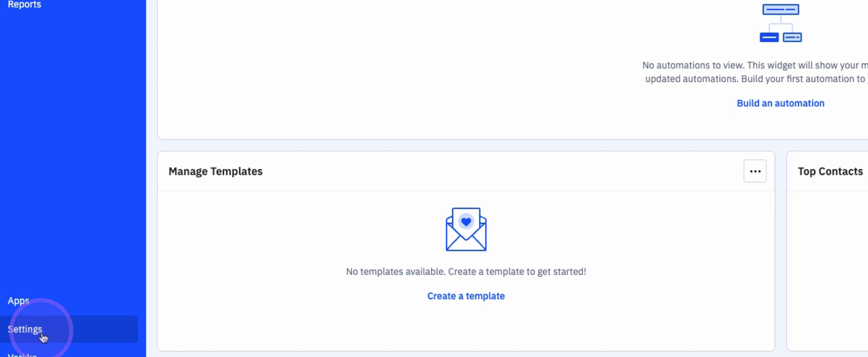Open Settings in the left sidebar

tap(25, 329)
